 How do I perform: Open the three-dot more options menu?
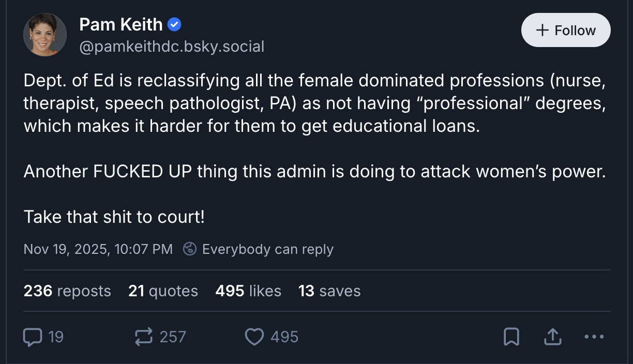593,337
